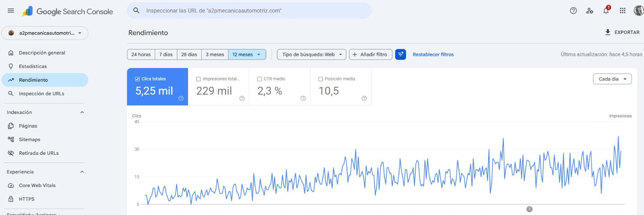Image resolution: width=644 pixels, height=215 pixels.
Task: Open Rendimiento in sidebar
Action: (x=45, y=80)
